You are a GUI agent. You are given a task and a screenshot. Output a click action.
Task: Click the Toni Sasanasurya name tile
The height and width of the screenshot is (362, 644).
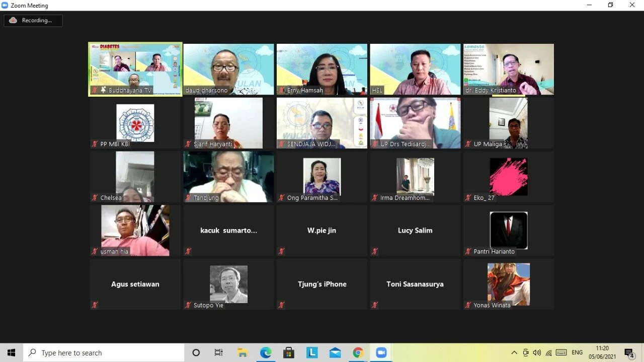(415, 284)
